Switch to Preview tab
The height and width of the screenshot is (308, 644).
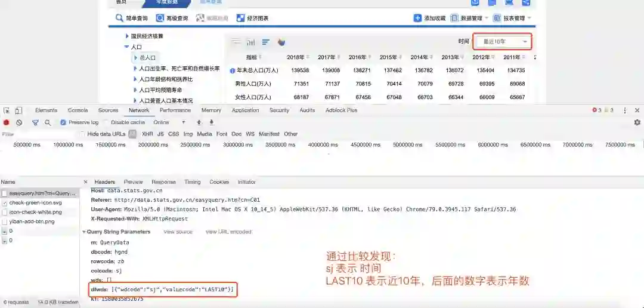133,182
